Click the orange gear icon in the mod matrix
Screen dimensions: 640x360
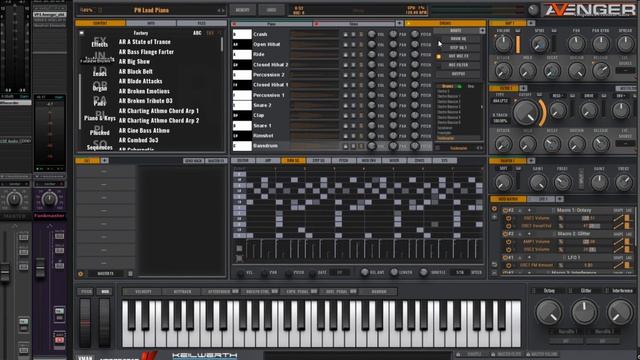click(x=494, y=209)
